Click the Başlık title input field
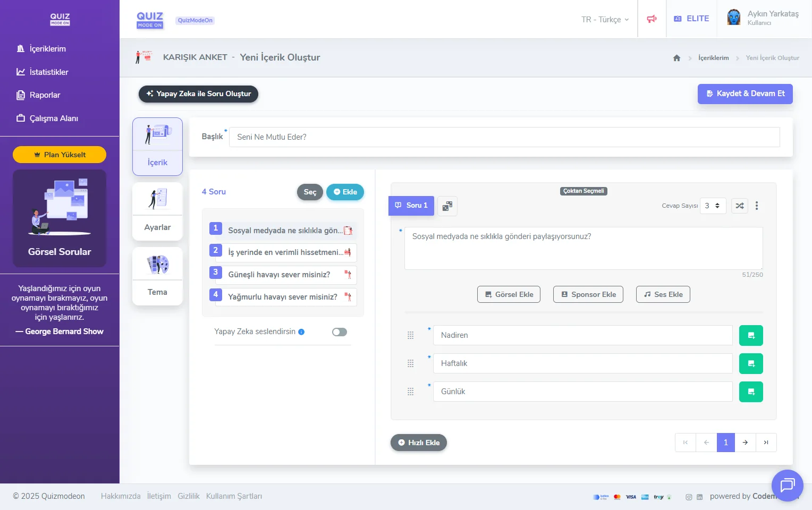 (x=504, y=137)
